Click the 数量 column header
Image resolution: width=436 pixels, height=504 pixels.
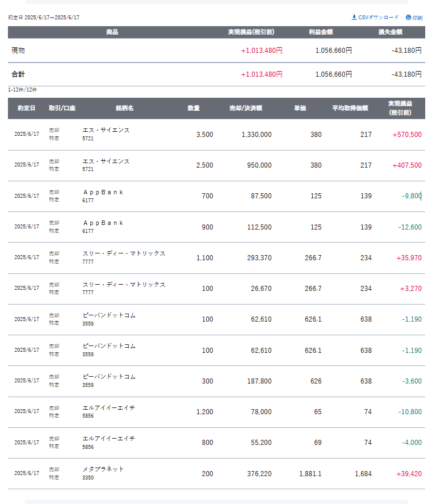[194, 109]
